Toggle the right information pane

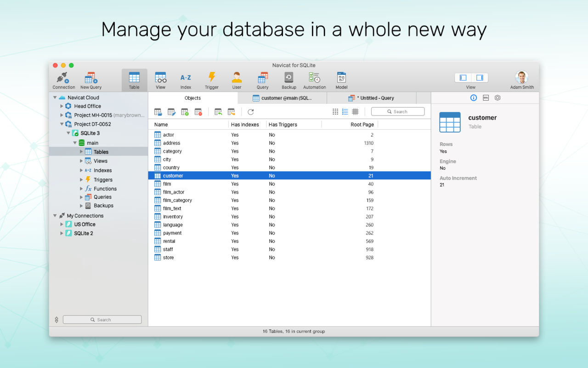pyautogui.click(x=480, y=78)
